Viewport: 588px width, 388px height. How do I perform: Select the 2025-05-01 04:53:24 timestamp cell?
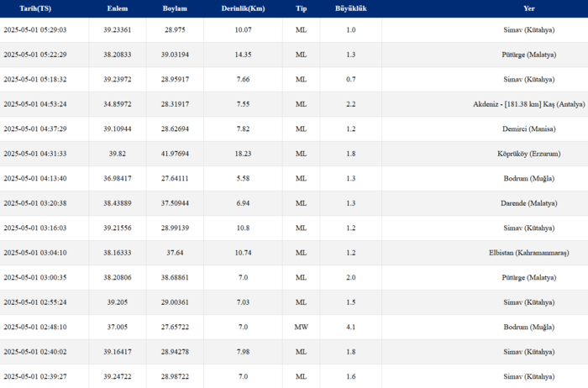click(35, 104)
